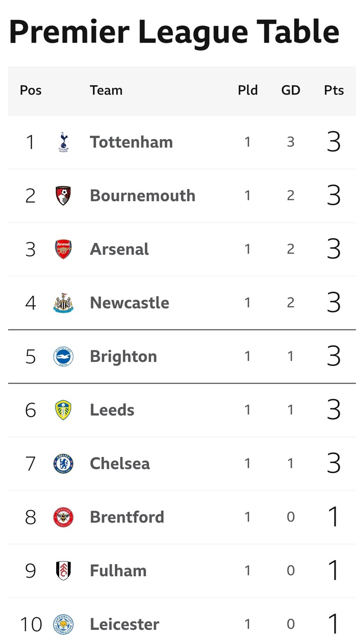Click the Premier League Table heading

[x=174, y=31]
